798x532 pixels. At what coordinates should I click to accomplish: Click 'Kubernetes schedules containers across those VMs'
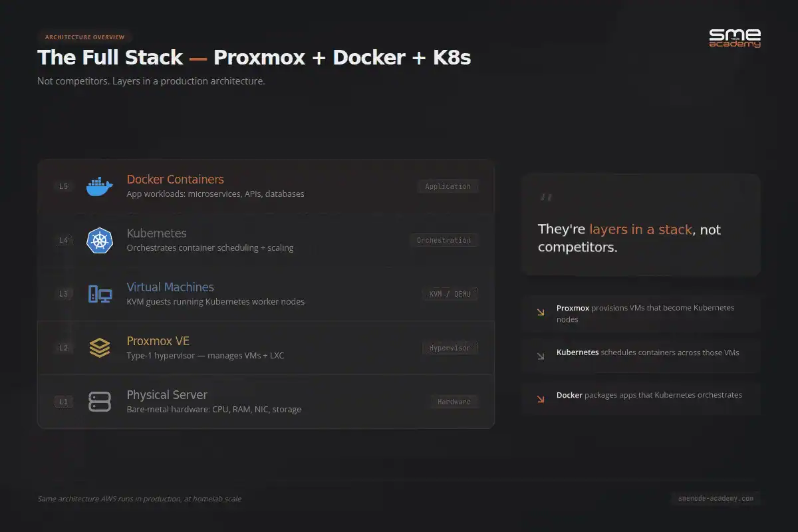[x=648, y=352]
